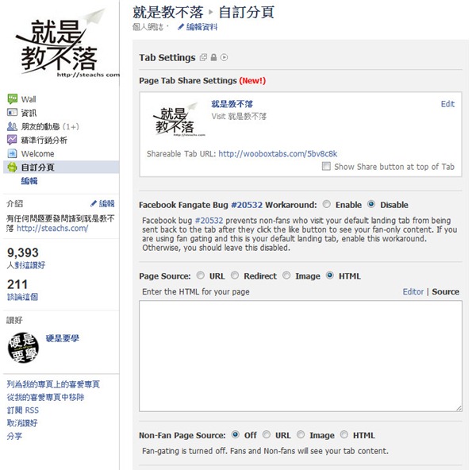Click the 資訊 info card icon
This screenshot has width=476, height=470.
pos(12,113)
